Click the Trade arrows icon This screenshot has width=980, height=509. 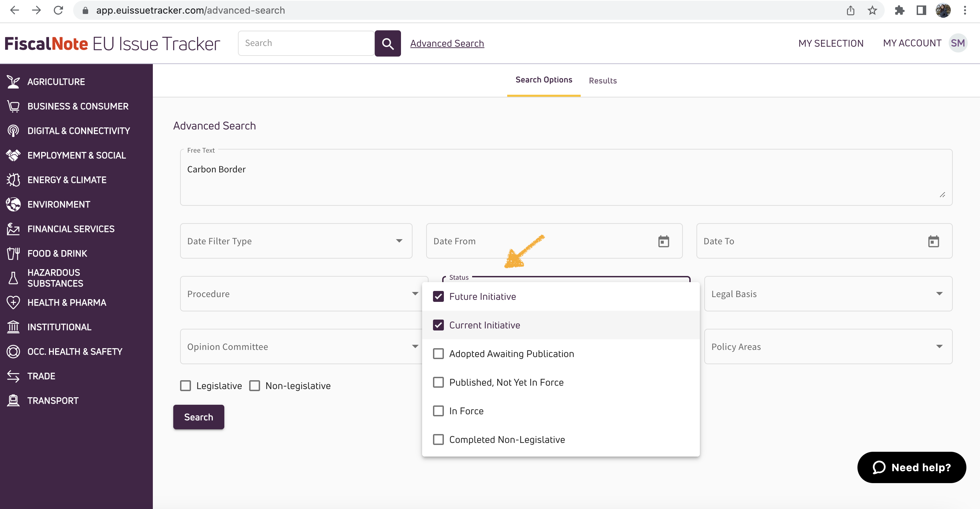[x=13, y=376]
